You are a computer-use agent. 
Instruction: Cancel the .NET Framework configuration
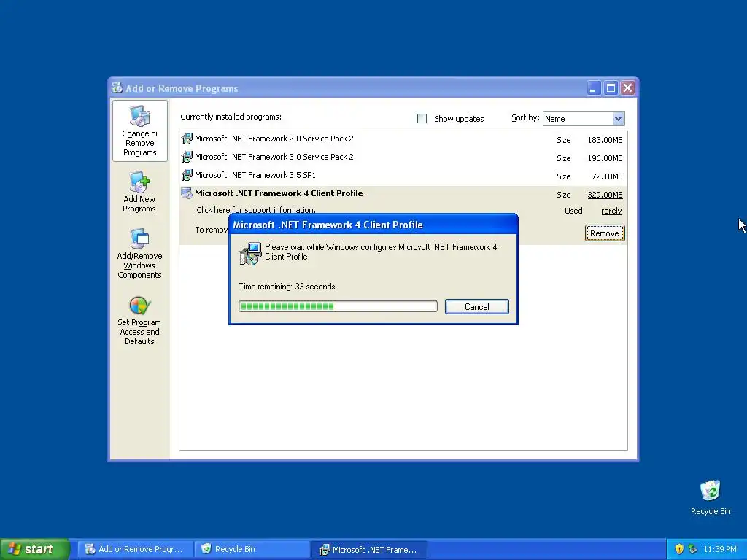coord(477,307)
